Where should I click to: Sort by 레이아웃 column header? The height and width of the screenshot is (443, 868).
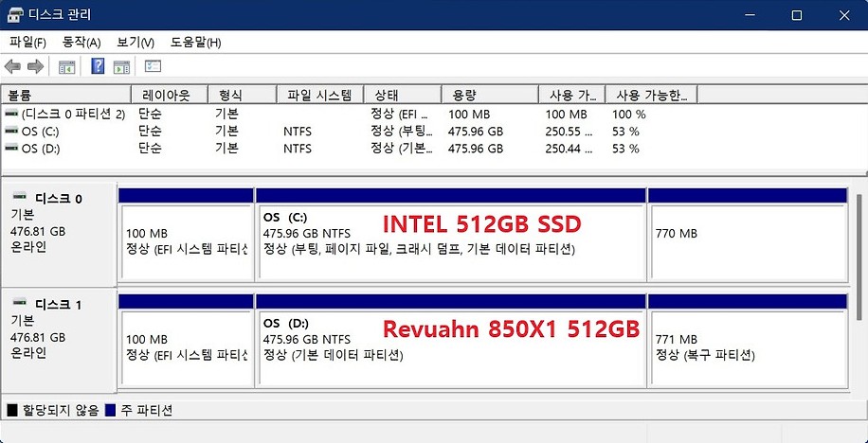[x=170, y=95]
